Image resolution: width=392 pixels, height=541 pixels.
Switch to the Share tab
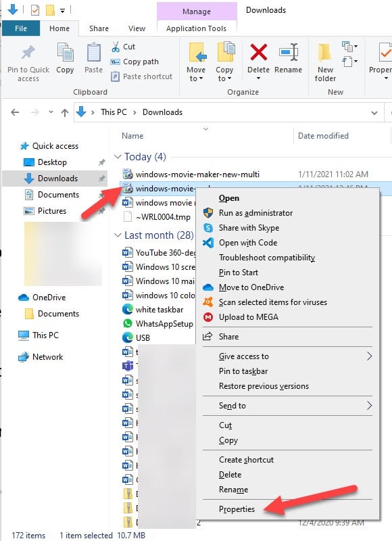click(x=99, y=28)
